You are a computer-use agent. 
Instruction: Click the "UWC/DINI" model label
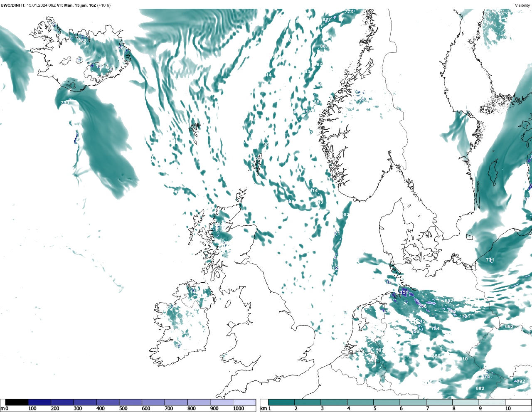pyautogui.click(x=10, y=5)
